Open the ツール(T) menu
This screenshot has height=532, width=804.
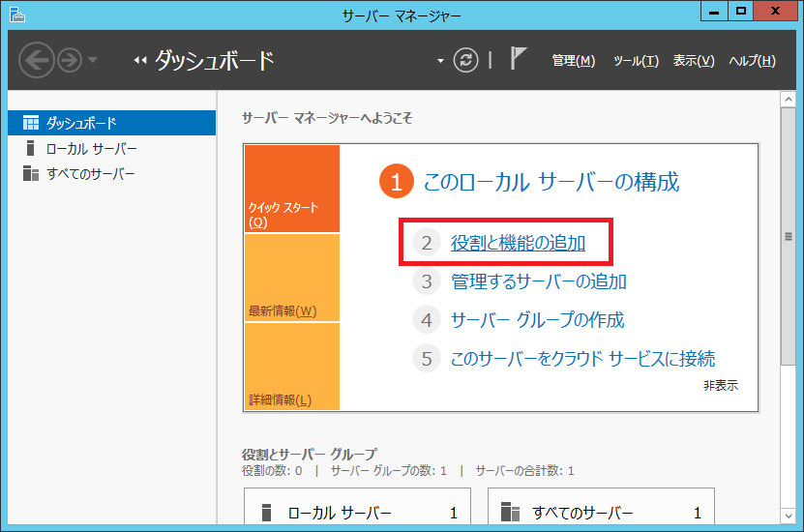pos(636,61)
